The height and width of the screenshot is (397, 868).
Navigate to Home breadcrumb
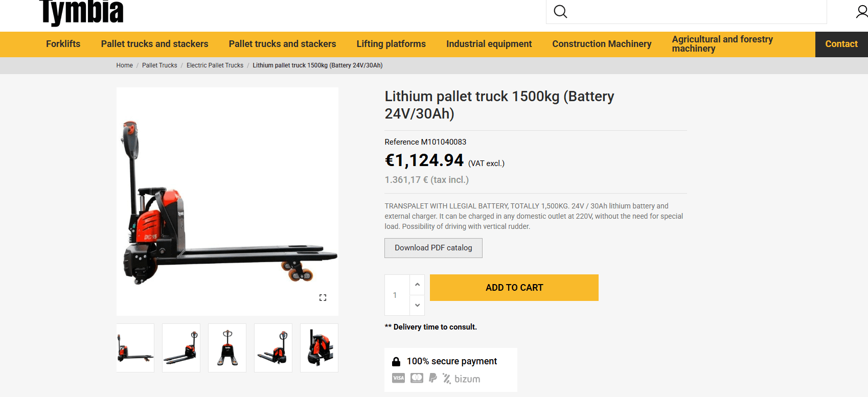[x=124, y=65]
